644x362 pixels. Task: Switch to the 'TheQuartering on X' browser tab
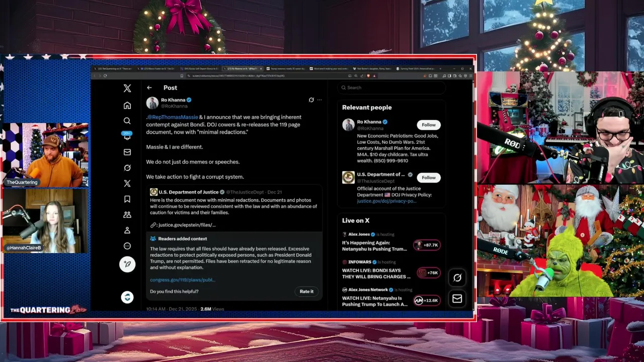point(114,68)
